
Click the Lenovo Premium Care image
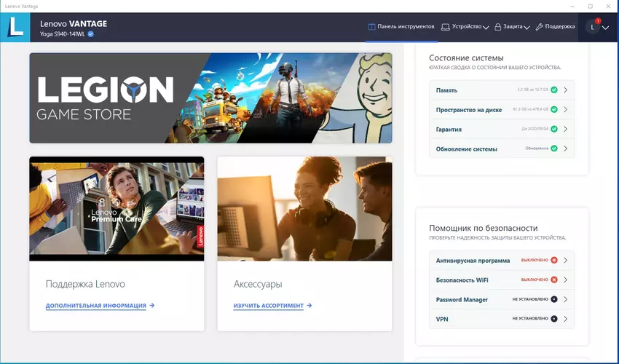pyautogui.click(x=117, y=208)
